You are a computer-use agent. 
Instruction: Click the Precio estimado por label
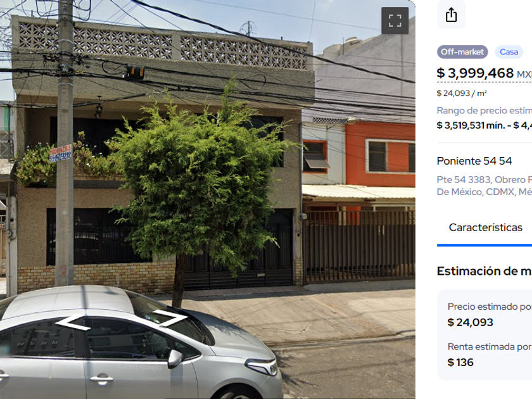(x=489, y=307)
